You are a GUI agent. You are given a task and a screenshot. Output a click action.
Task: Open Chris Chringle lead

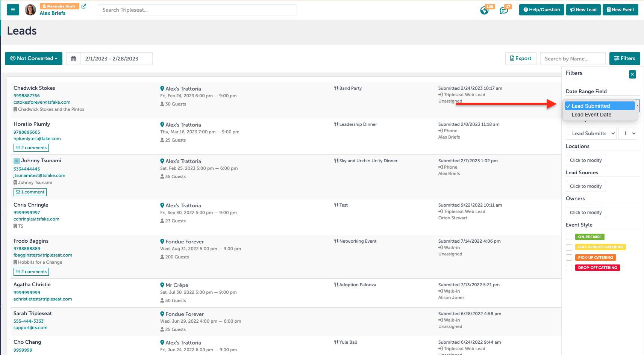[31, 205]
